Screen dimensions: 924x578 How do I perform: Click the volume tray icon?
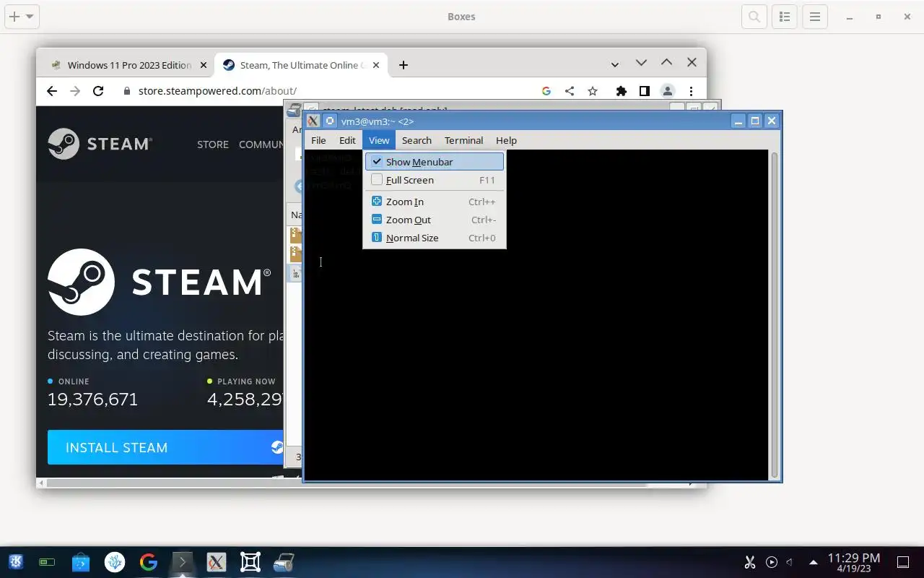(x=790, y=562)
